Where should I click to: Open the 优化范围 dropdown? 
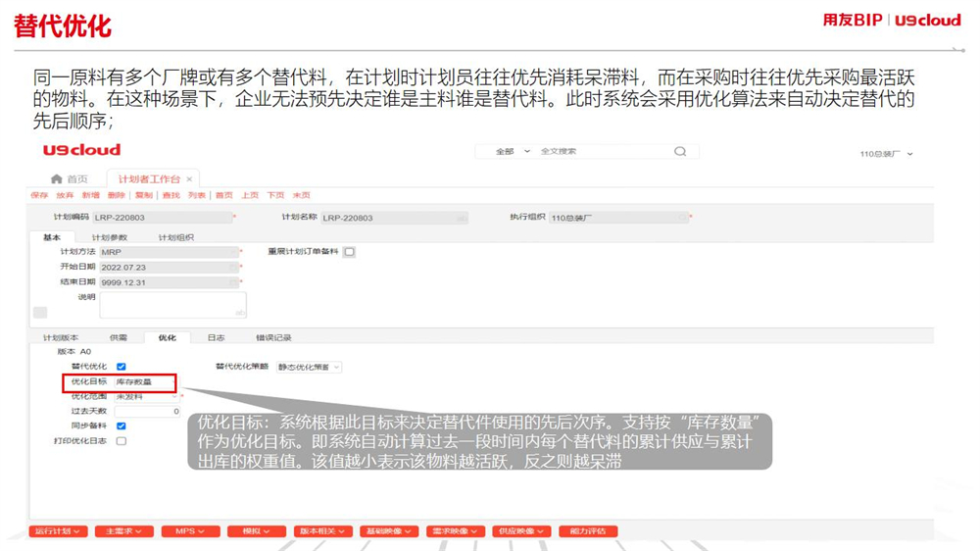(x=147, y=396)
